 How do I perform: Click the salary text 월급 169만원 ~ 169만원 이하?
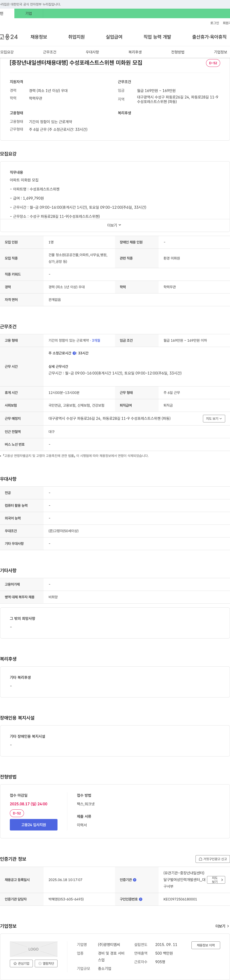click(185, 340)
